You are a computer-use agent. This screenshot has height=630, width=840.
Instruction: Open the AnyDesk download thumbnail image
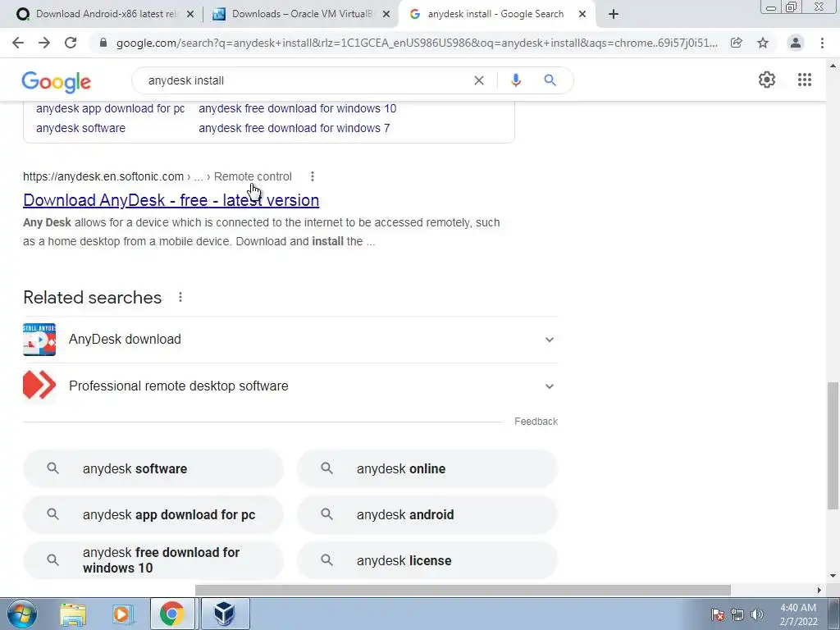[x=39, y=340]
